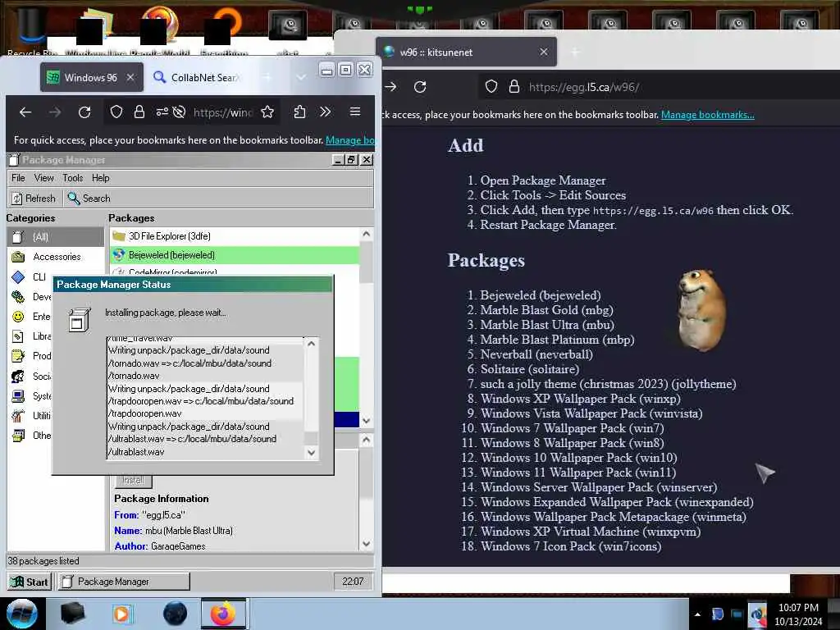The width and height of the screenshot is (840, 630).
Task: Click the System category computer icon
Action: tap(18, 396)
